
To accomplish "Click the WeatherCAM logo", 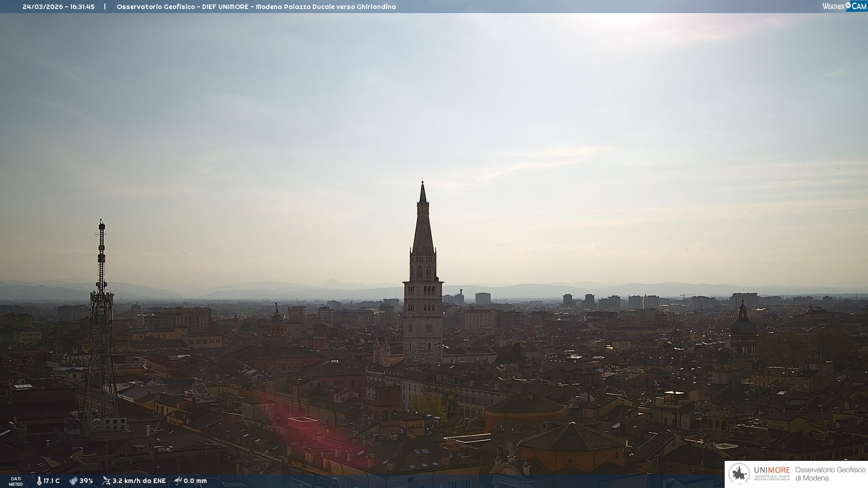I will (844, 6).
